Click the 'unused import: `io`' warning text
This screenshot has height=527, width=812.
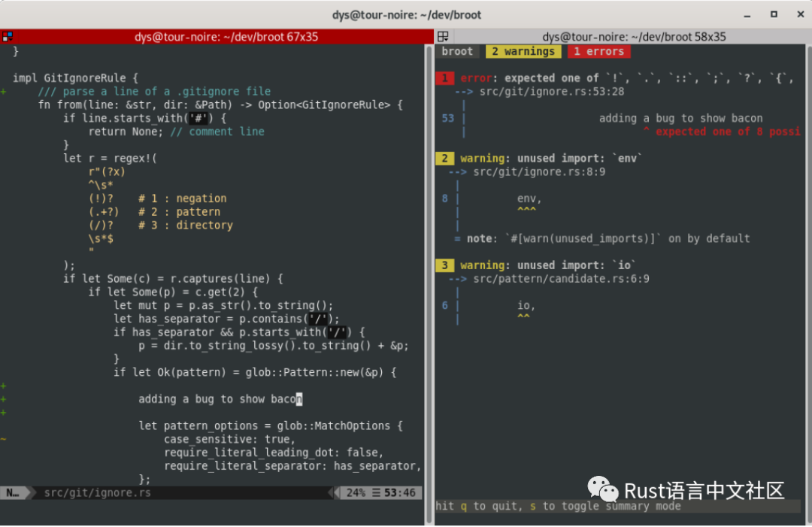[577, 265]
